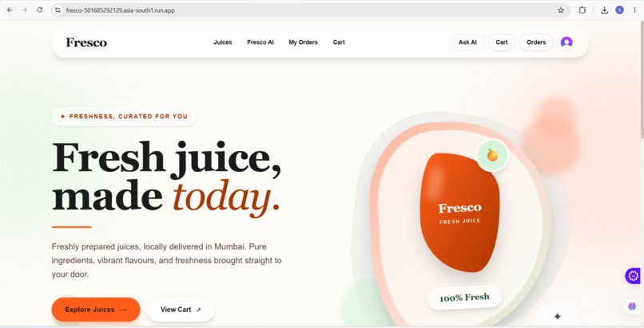Screen dimensions: 644x328
Task: Select Cart in the center navigation
Action: (x=339, y=42)
